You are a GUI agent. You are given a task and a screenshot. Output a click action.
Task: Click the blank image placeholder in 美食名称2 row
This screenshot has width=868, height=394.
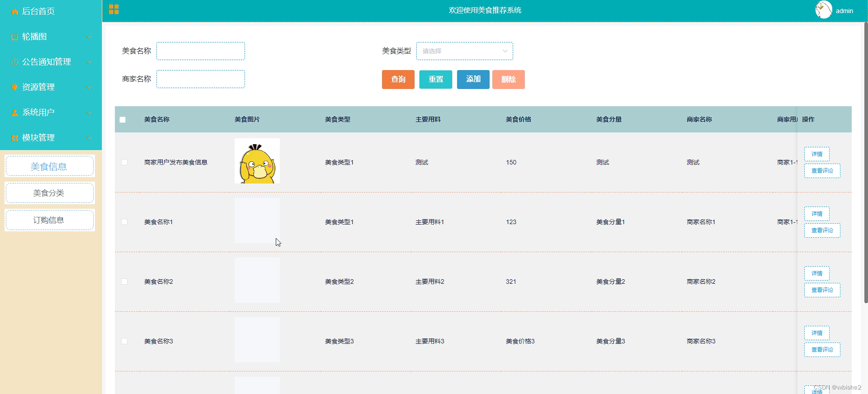[x=257, y=280]
